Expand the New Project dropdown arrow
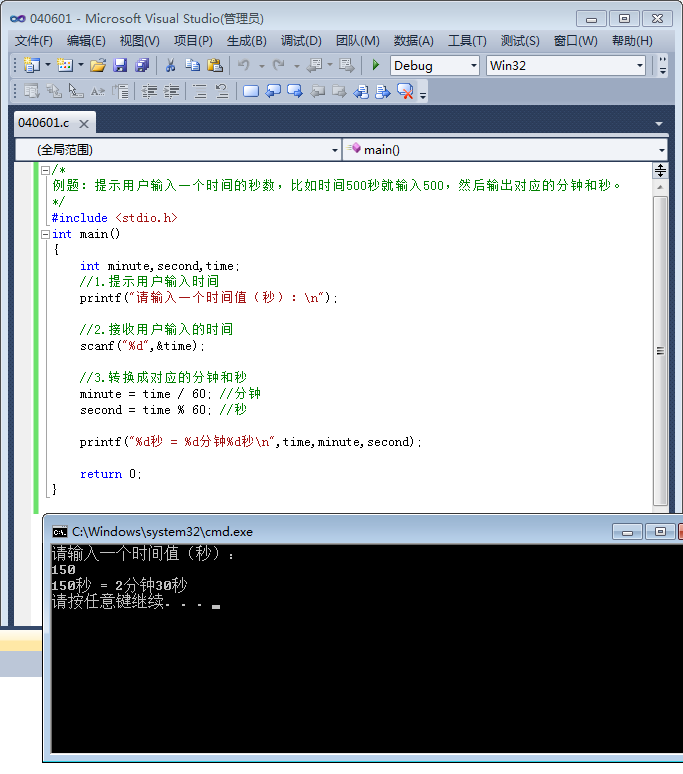 (x=48, y=65)
